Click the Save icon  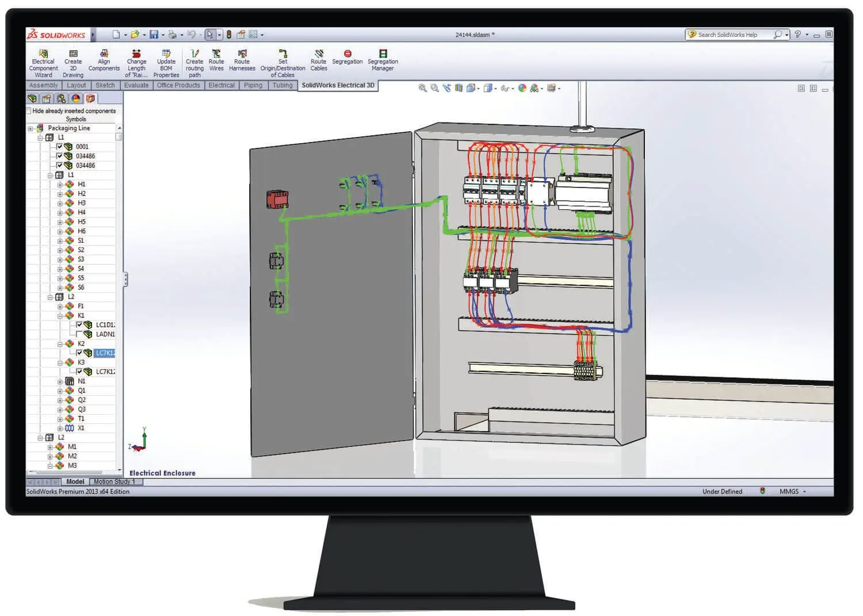click(154, 35)
